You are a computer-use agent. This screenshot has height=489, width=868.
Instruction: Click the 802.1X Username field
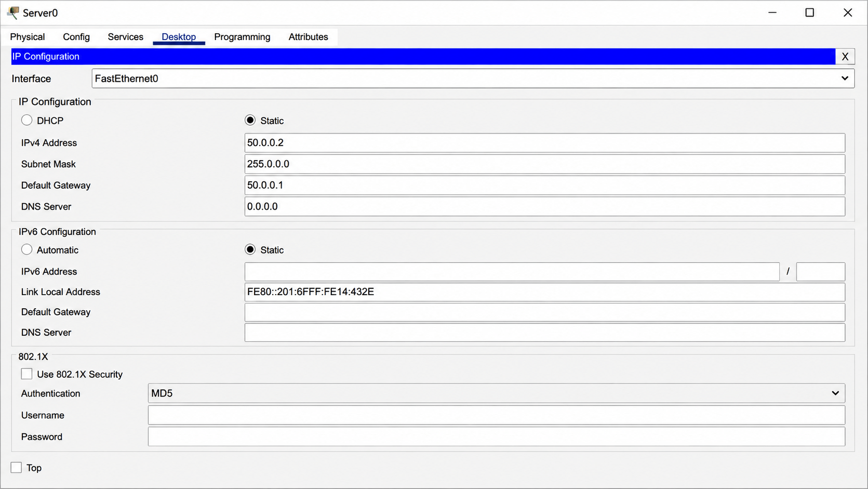pos(496,415)
